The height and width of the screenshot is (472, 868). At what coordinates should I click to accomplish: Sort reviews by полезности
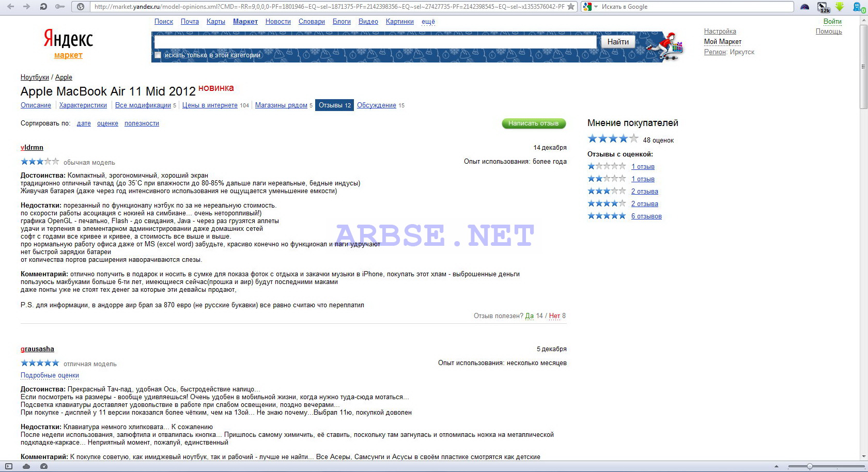[x=142, y=123]
